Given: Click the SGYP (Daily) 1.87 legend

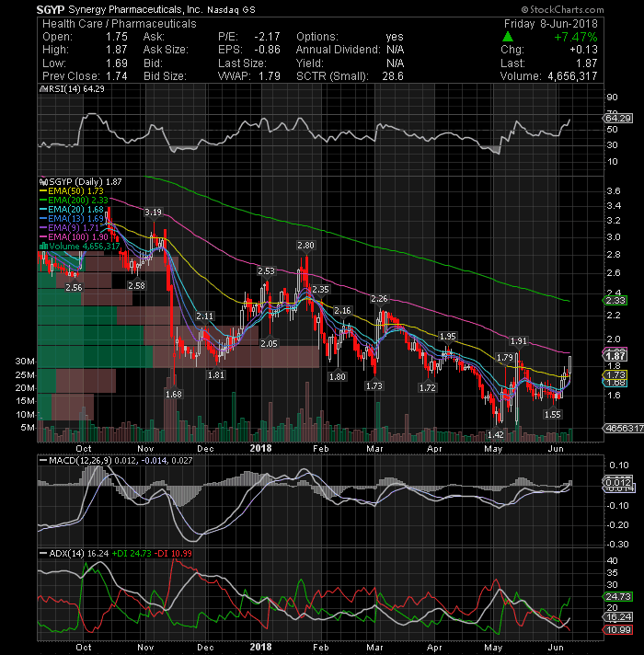Looking at the screenshot, I should coord(80,182).
